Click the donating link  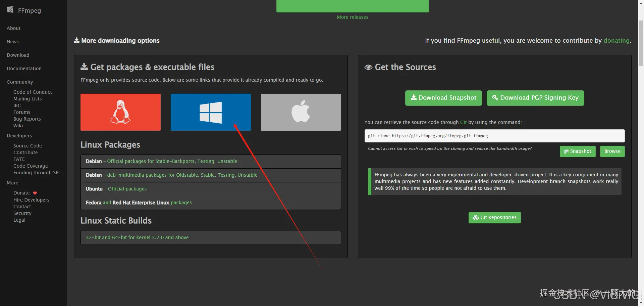(616, 41)
